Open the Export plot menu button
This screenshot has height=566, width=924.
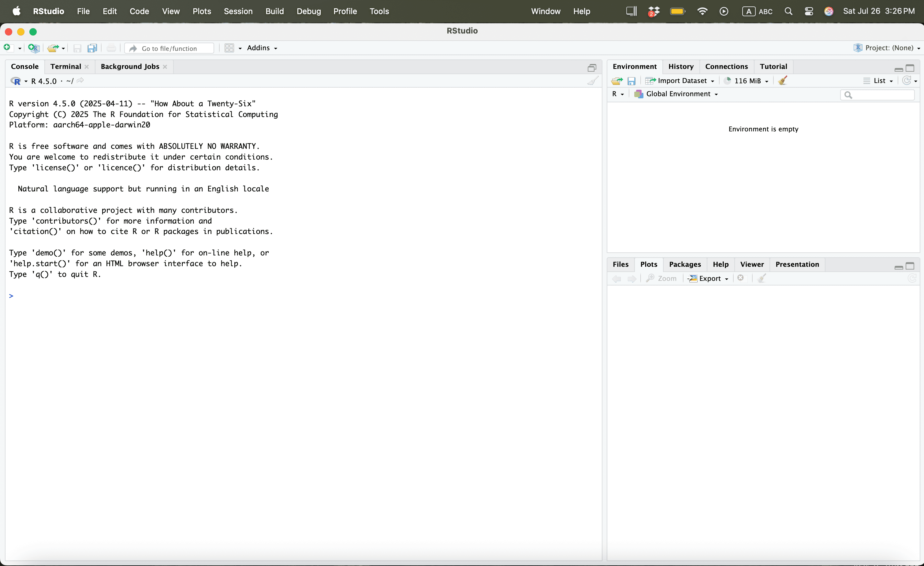click(x=709, y=278)
